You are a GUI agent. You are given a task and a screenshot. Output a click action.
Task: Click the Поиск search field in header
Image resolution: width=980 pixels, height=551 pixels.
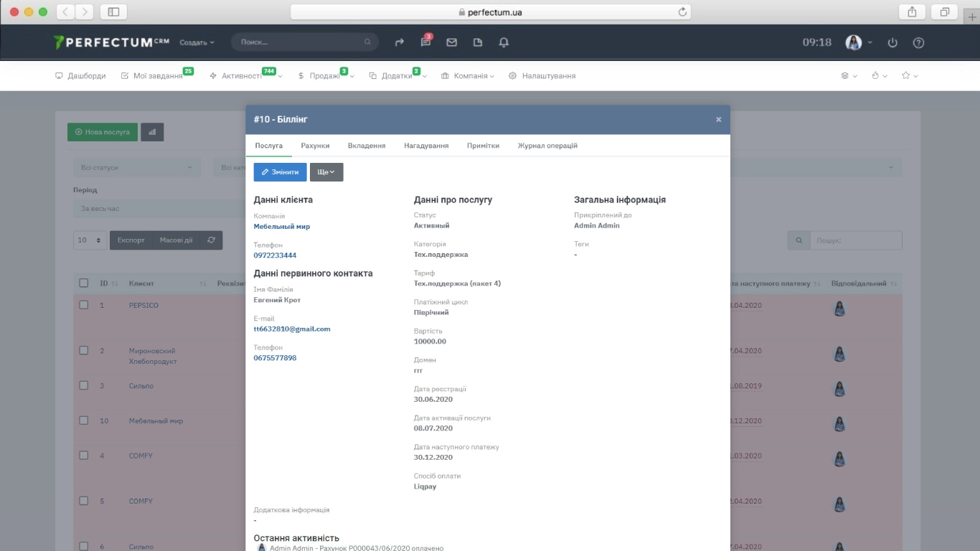coord(301,42)
